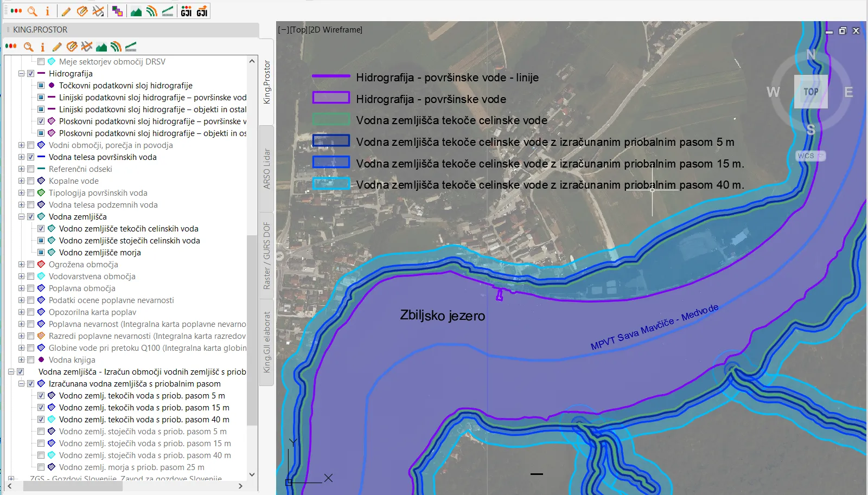
Task: Collapse the Hidrografija tree node
Action: 21,74
